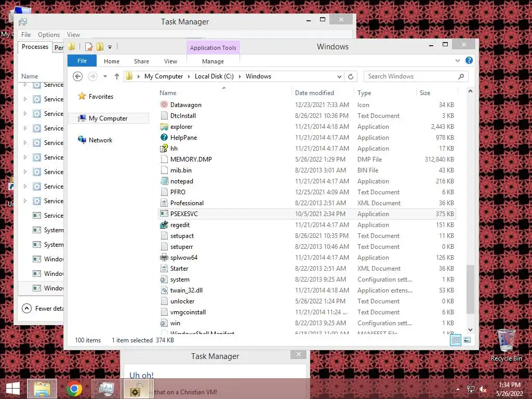The width and height of the screenshot is (532, 399).
Task: Select the HelpPane application icon
Action: (164, 137)
